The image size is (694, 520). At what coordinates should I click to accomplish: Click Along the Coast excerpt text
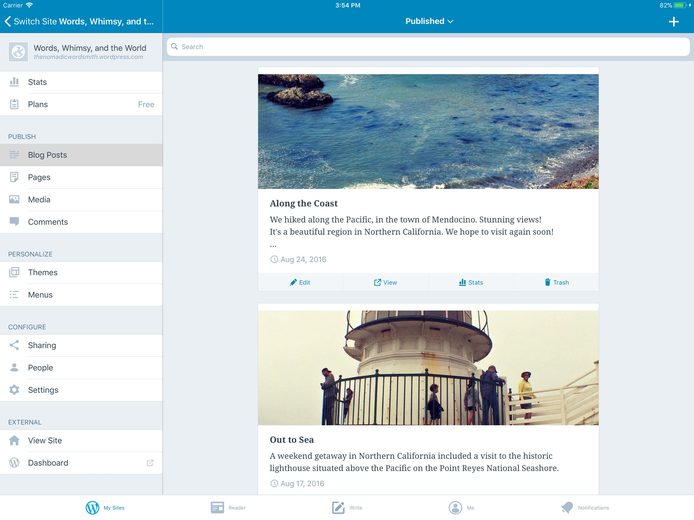tap(412, 232)
